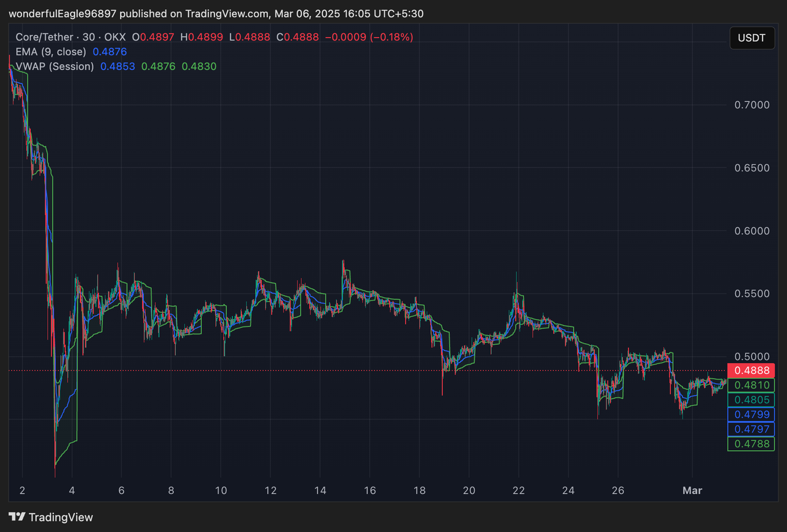
Task: Open the VWAP (Session) indicator legend
Action: coord(54,66)
